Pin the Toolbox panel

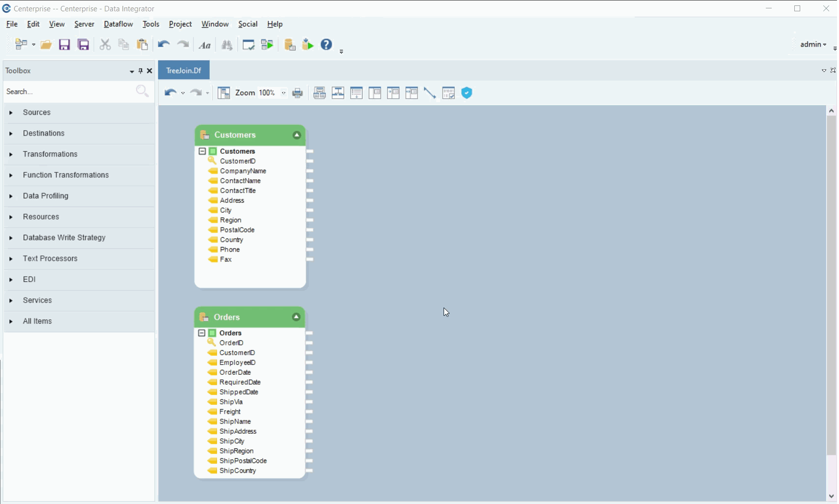(x=140, y=71)
